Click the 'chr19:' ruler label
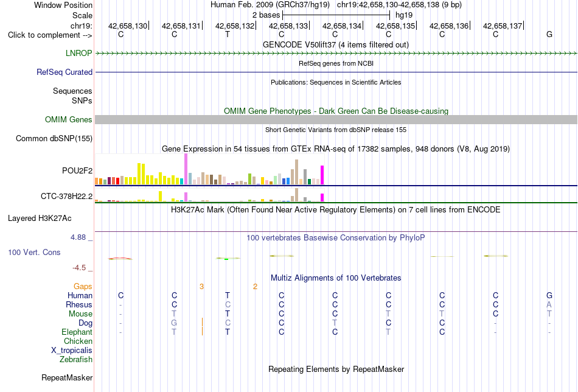The image size is (578, 392). (82, 26)
